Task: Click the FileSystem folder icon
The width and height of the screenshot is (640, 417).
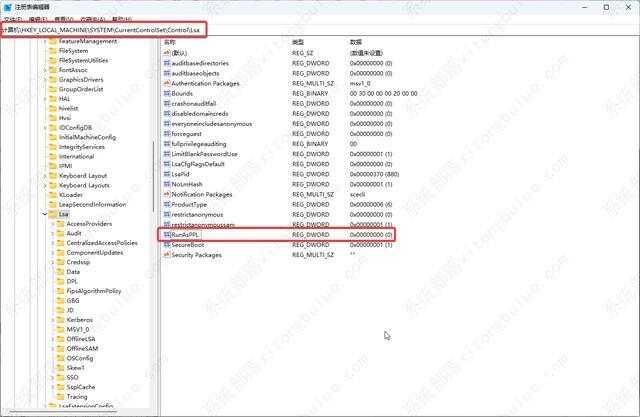Action: pos(53,51)
